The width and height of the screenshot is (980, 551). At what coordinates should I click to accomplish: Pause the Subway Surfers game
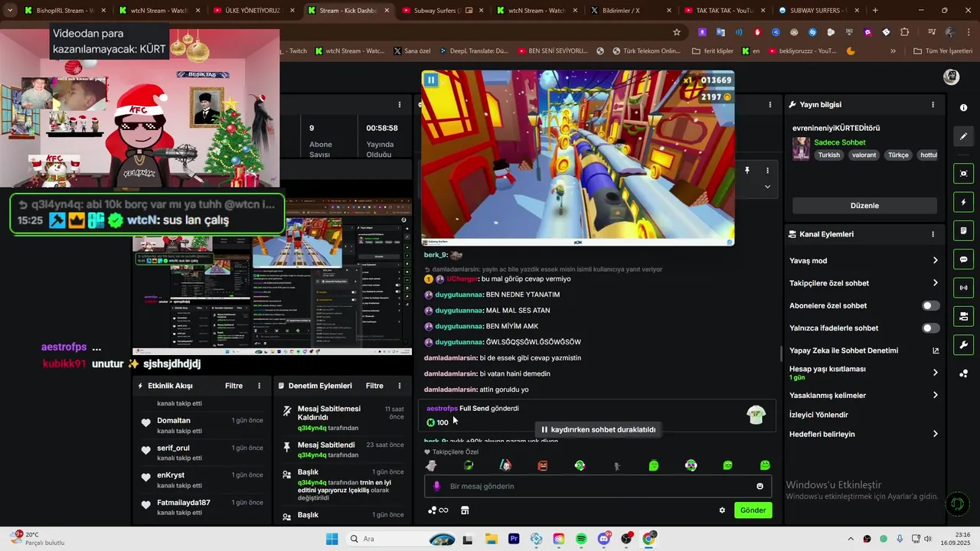click(431, 80)
